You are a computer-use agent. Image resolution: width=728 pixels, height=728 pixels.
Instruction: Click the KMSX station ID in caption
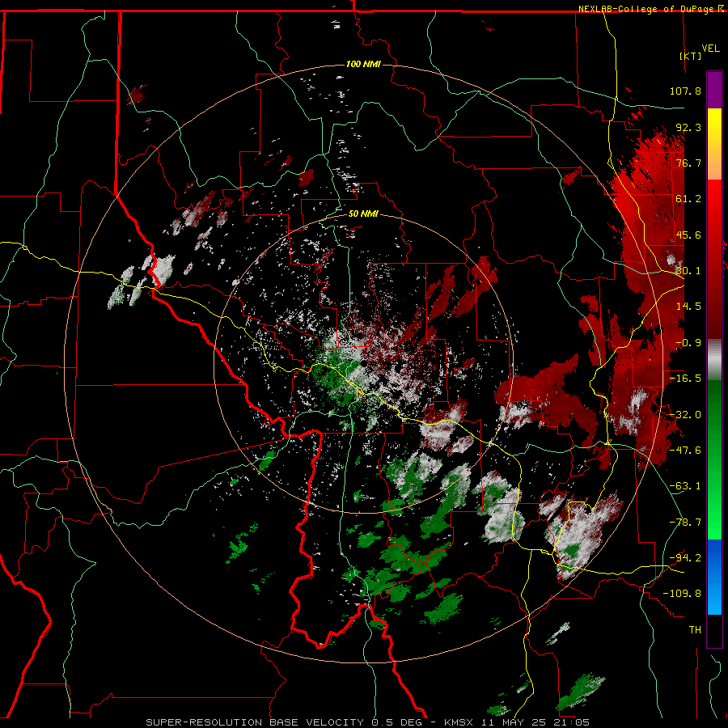pos(459,722)
